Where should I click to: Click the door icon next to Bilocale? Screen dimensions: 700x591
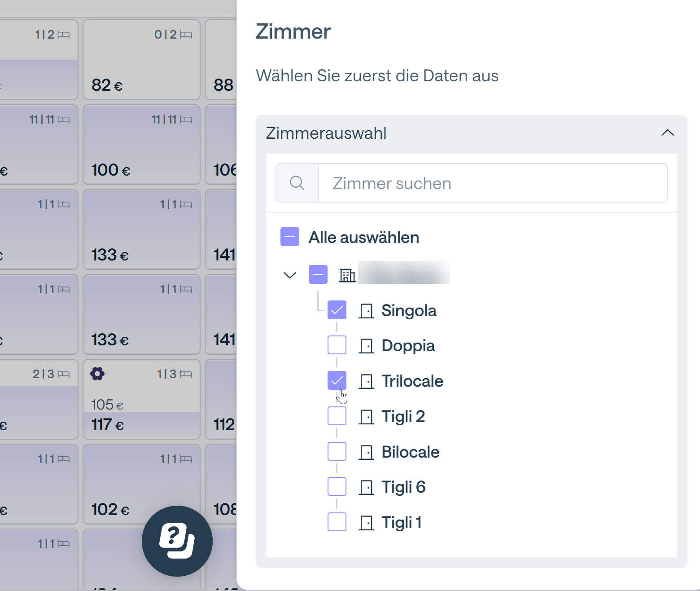(x=367, y=452)
